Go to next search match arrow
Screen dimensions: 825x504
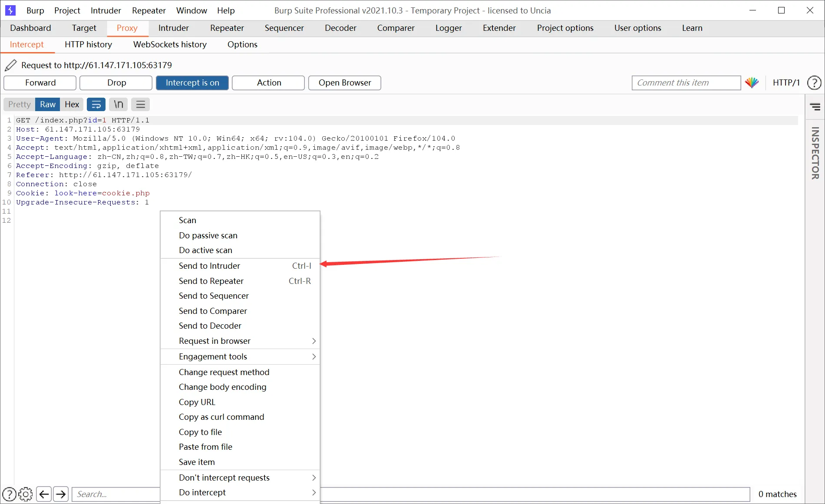[61, 494]
